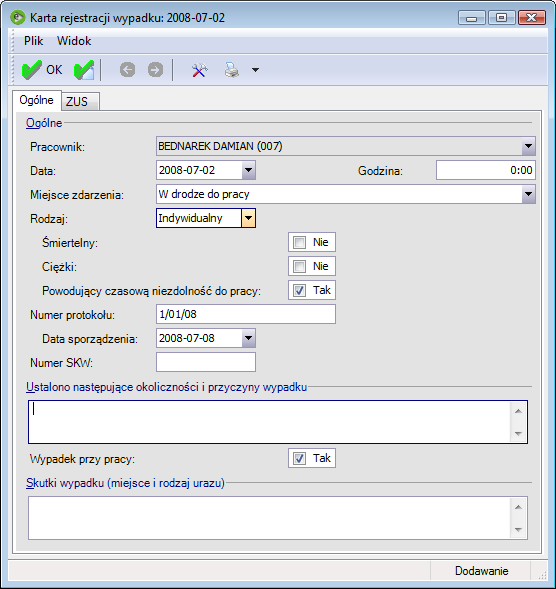Click the save-and-new checkmark icon

pyautogui.click(x=84, y=70)
